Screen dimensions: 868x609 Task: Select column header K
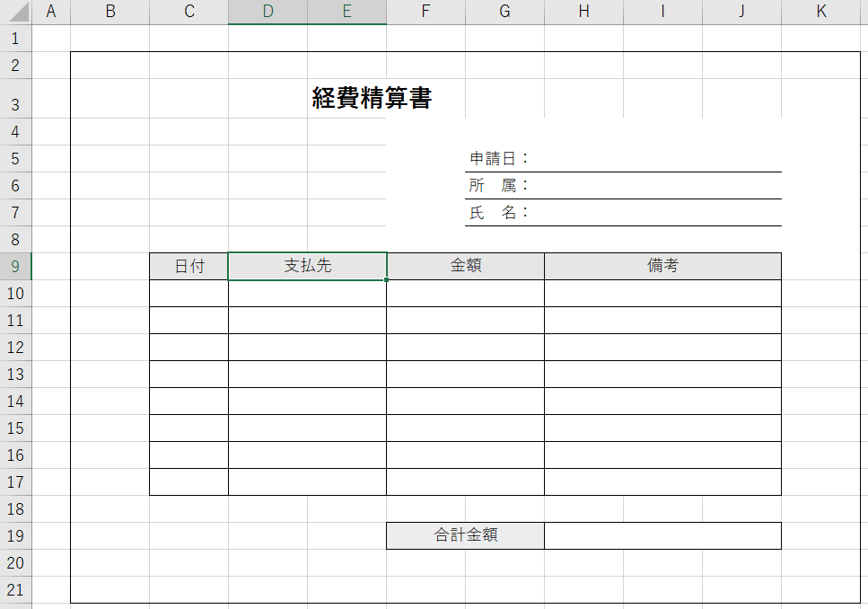820,12
